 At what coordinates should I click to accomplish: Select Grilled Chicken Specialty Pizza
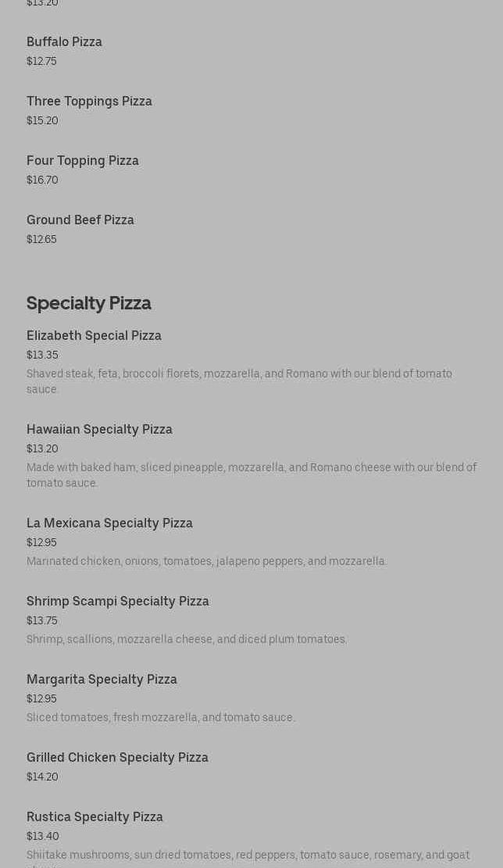117,757
